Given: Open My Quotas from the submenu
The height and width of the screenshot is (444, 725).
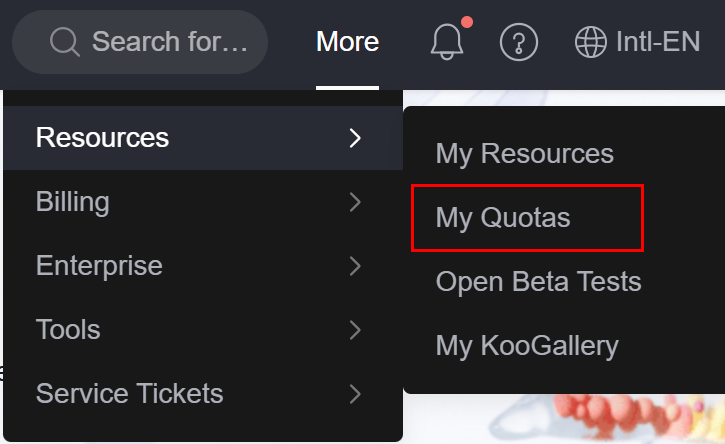Looking at the screenshot, I should [503, 217].
